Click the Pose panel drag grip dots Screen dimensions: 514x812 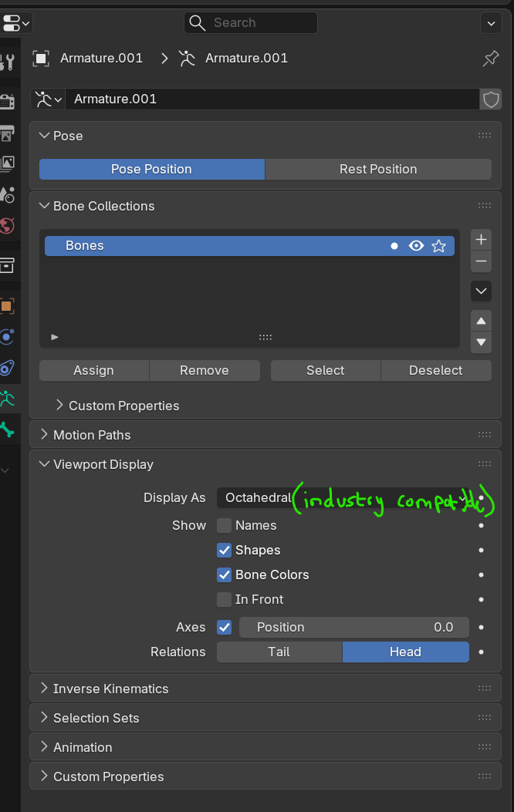coord(485,136)
